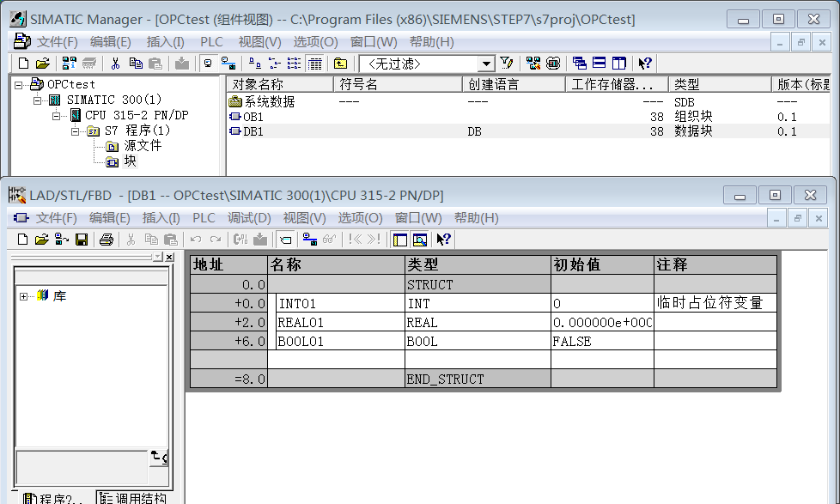Click the filter settings funnel icon
This screenshot has height=504, width=840.
[x=507, y=64]
